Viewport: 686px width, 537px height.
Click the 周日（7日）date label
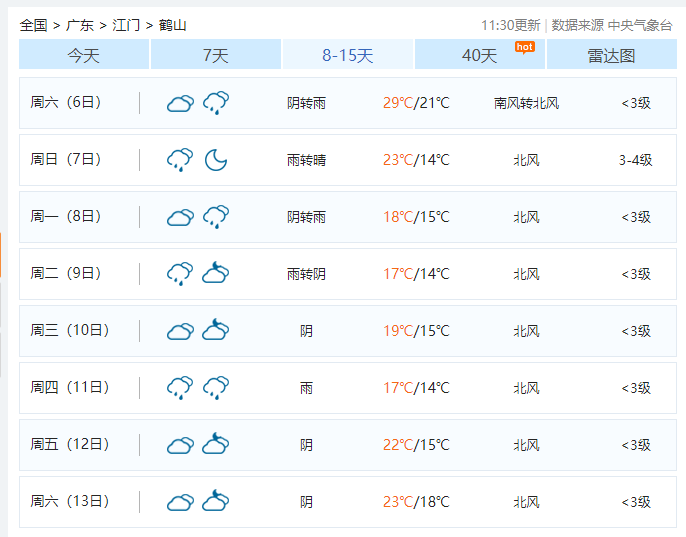pyautogui.click(x=66, y=159)
